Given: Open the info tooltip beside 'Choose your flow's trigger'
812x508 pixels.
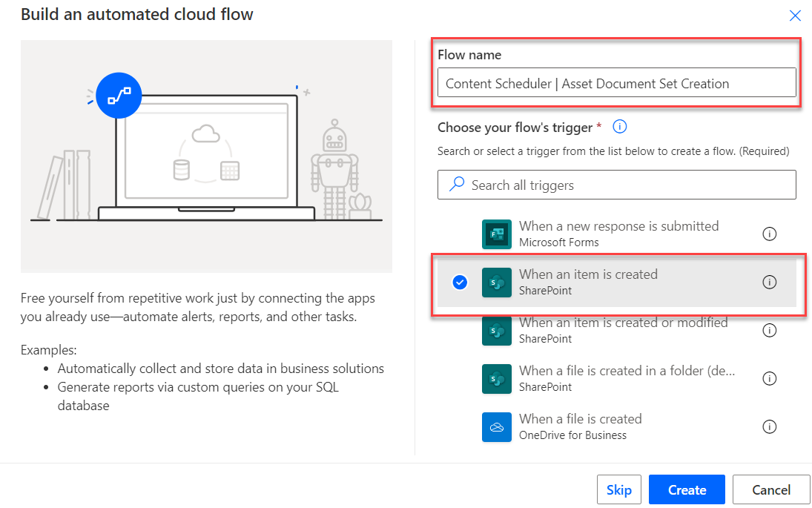Looking at the screenshot, I should pyautogui.click(x=619, y=126).
